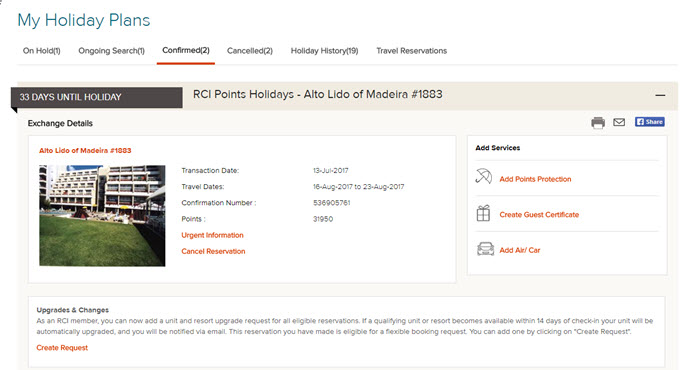
Task: Click the resort photo thumbnail
Action: tap(102, 216)
